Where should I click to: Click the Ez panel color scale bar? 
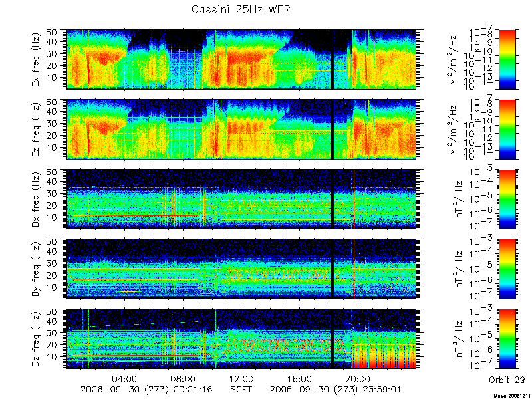507,129
